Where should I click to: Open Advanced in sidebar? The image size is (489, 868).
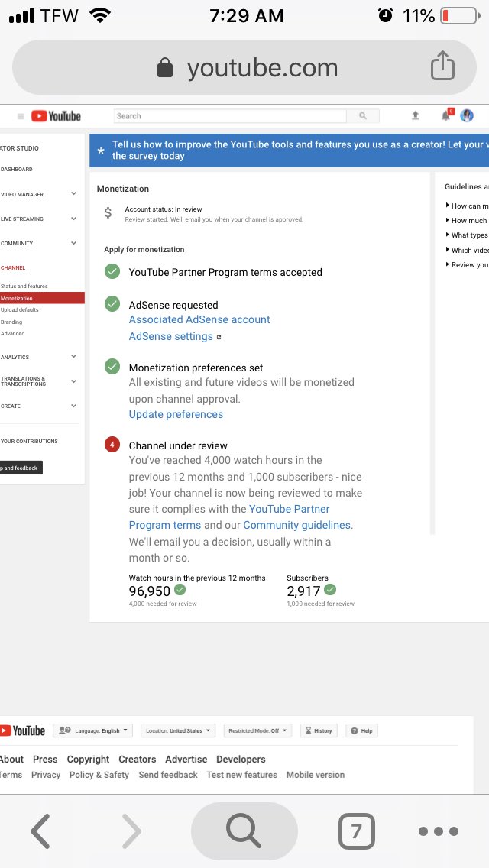(12, 334)
